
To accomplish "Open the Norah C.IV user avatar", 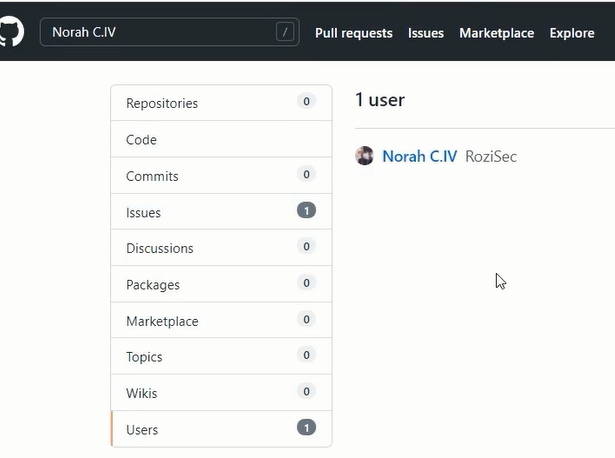I will 364,156.
